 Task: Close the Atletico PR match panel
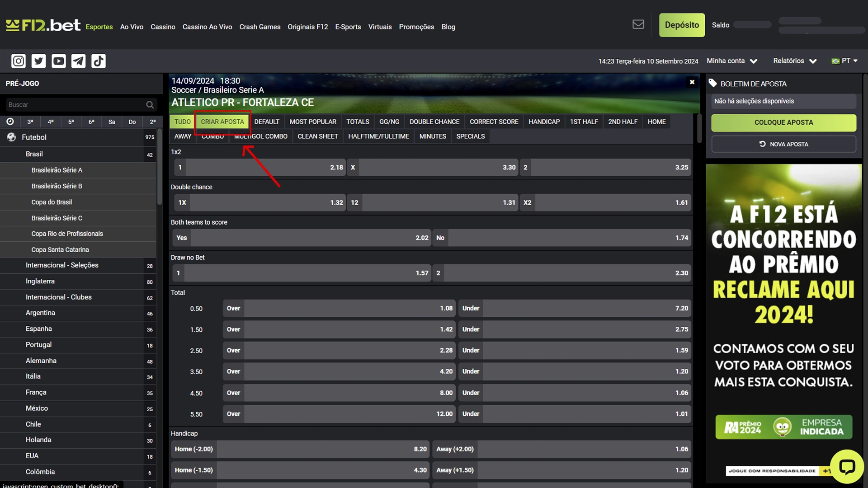pyautogui.click(x=692, y=82)
